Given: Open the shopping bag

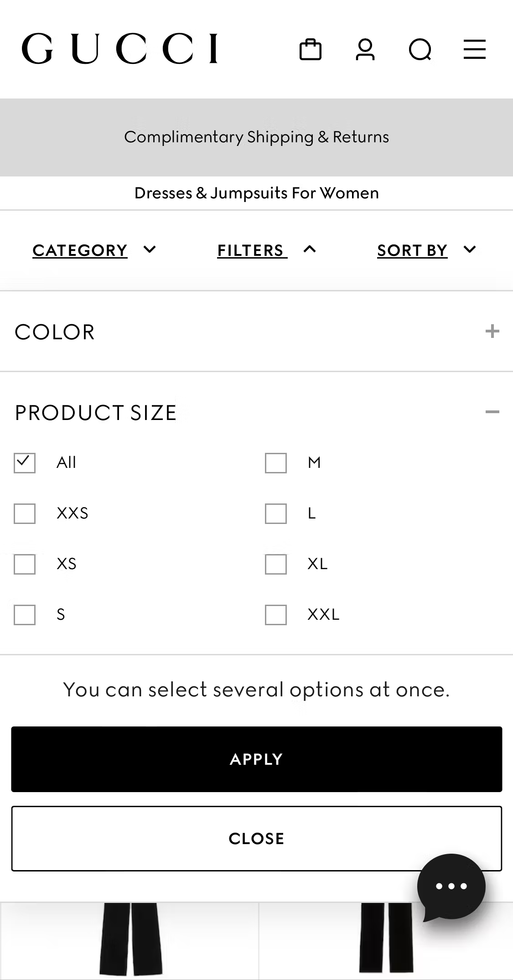Looking at the screenshot, I should tap(311, 49).
